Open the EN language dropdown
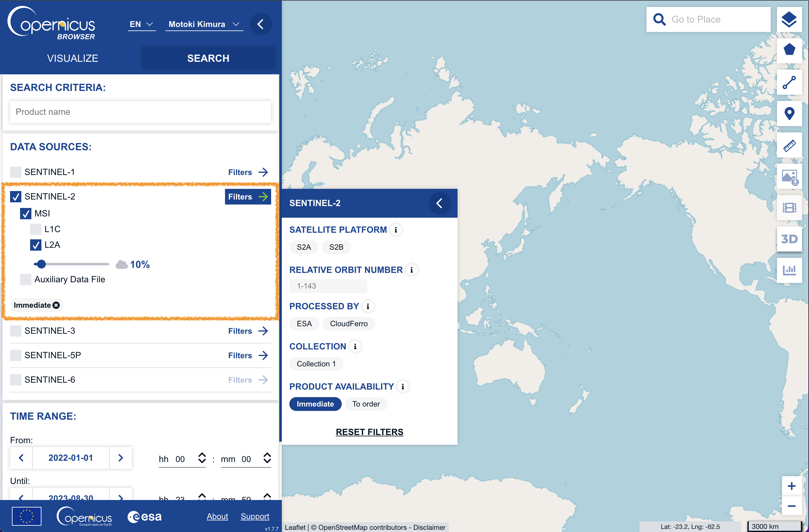This screenshot has height=532, width=809. click(x=141, y=24)
